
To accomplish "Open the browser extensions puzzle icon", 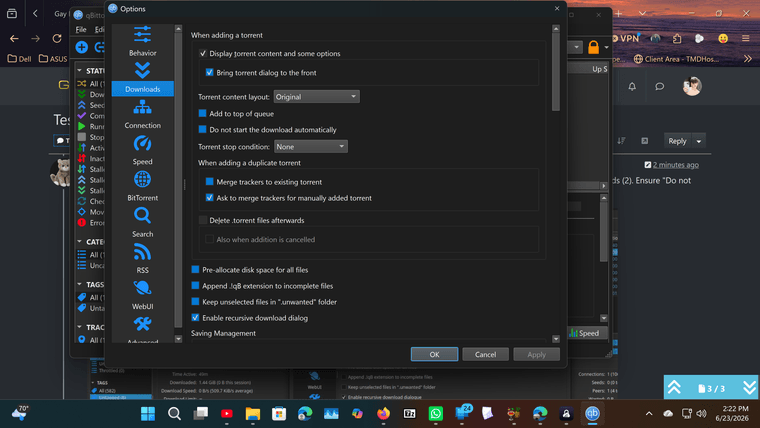I will 677,38.
